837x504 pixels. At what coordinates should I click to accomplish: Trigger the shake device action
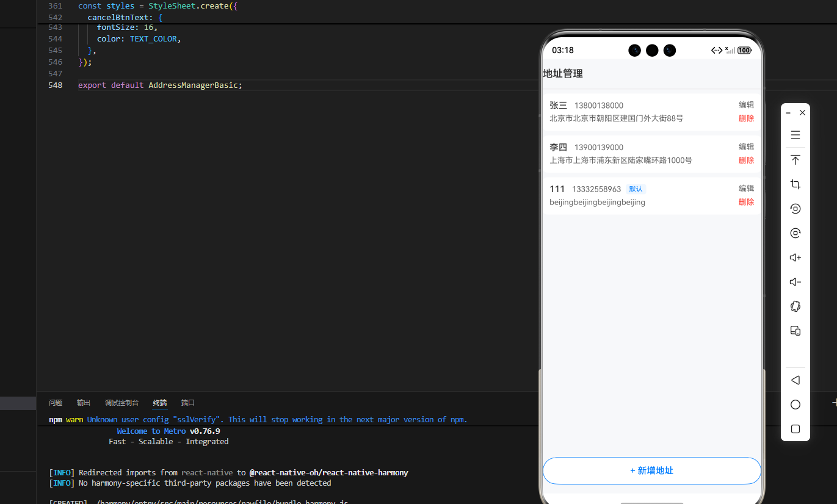coord(795,306)
